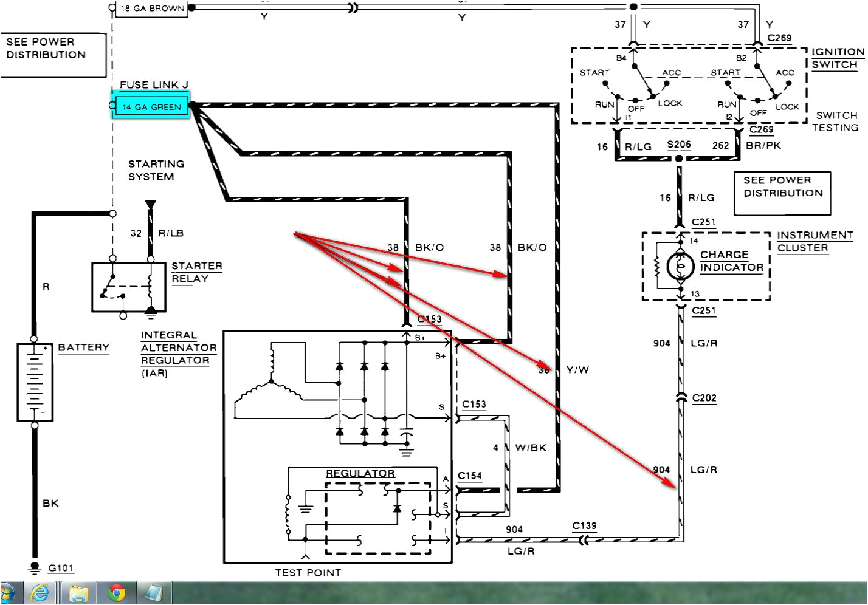
Task: Click the underlined REGULATOR heading
Action: [360, 473]
